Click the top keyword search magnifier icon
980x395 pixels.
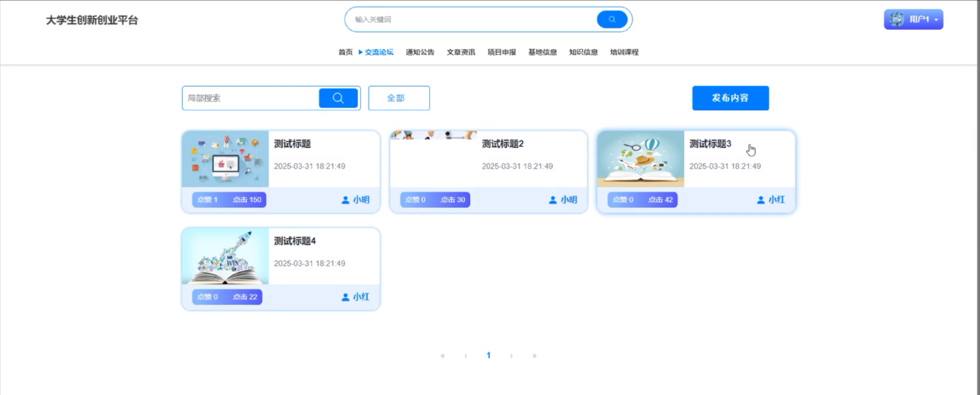pyautogui.click(x=612, y=19)
